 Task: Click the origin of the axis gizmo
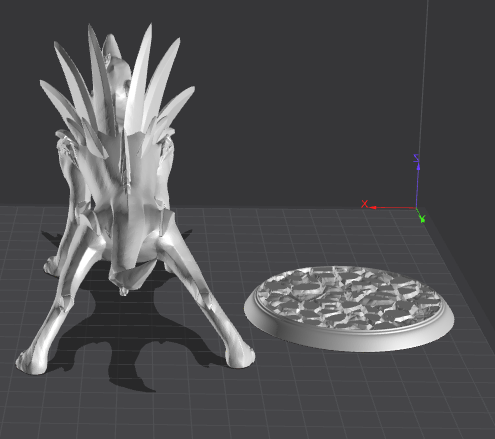tap(417, 208)
